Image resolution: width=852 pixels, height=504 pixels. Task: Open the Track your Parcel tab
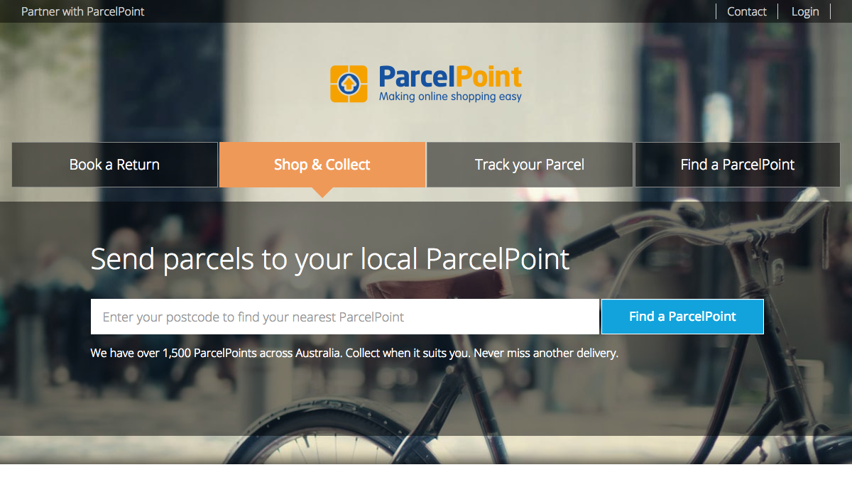530,165
